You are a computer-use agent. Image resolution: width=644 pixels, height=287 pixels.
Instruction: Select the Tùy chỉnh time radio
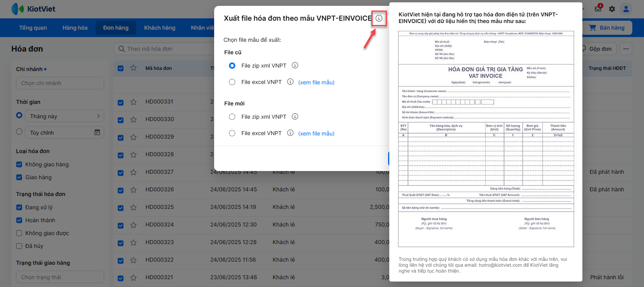coord(19,132)
